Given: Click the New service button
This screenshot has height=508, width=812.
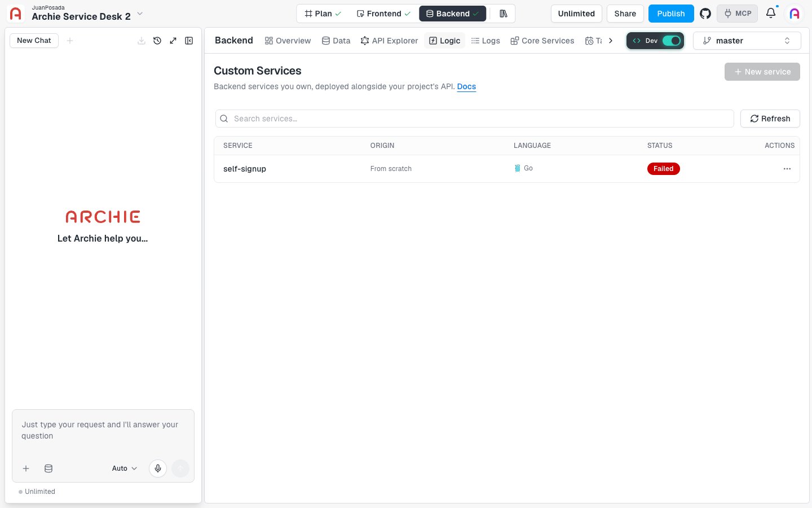Looking at the screenshot, I should coord(762,72).
